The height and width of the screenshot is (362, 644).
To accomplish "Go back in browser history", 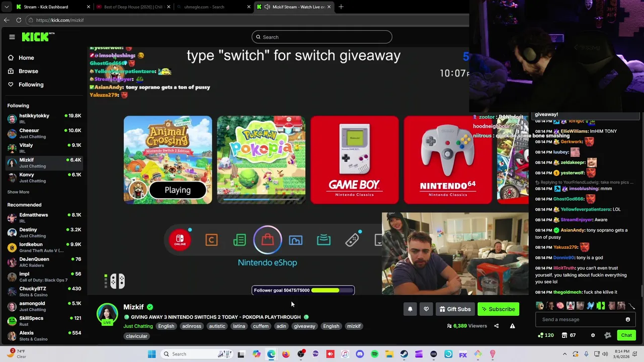I will pos(7,20).
